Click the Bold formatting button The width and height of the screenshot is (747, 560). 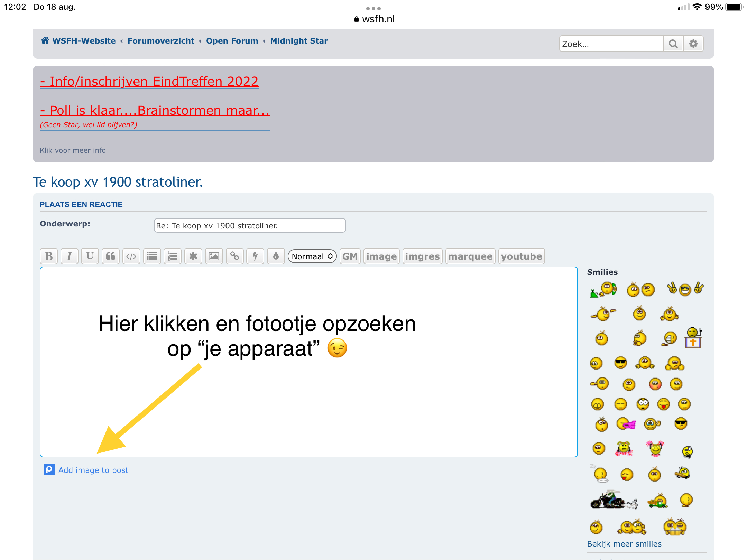pyautogui.click(x=49, y=256)
